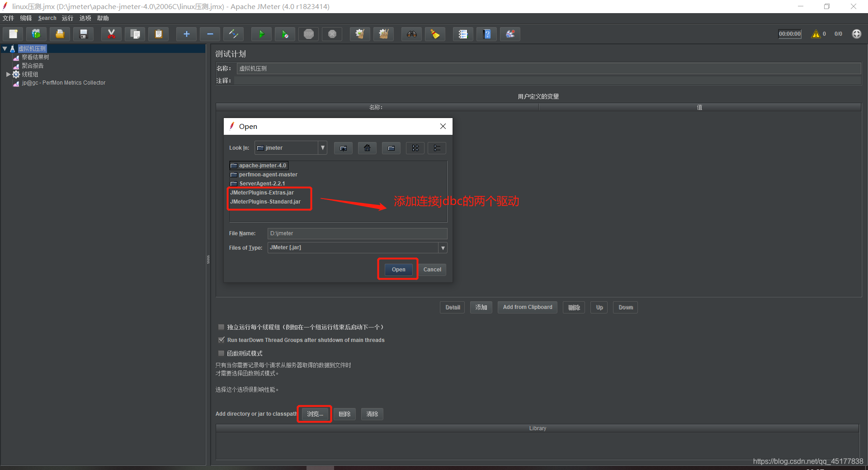Image resolution: width=868 pixels, height=470 pixels.
Task: Select JMeterPlugins-Standard.jar file
Action: [x=265, y=202]
